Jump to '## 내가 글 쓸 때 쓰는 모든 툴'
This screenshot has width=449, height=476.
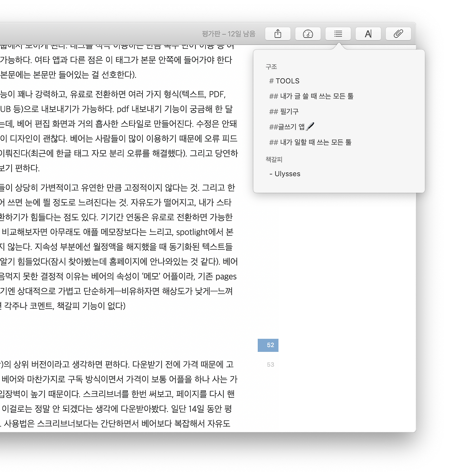pyautogui.click(x=311, y=96)
